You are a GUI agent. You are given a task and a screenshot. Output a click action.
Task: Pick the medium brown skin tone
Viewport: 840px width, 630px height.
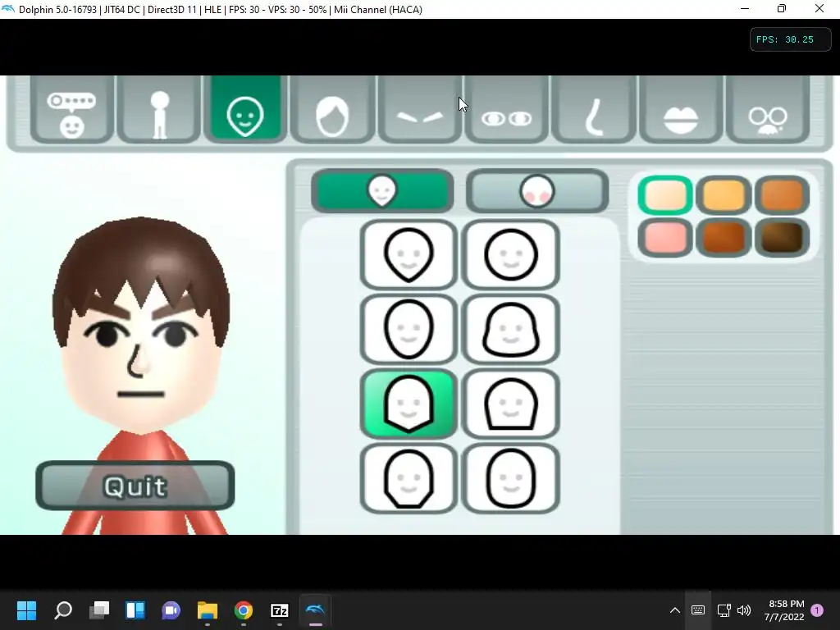724,237
